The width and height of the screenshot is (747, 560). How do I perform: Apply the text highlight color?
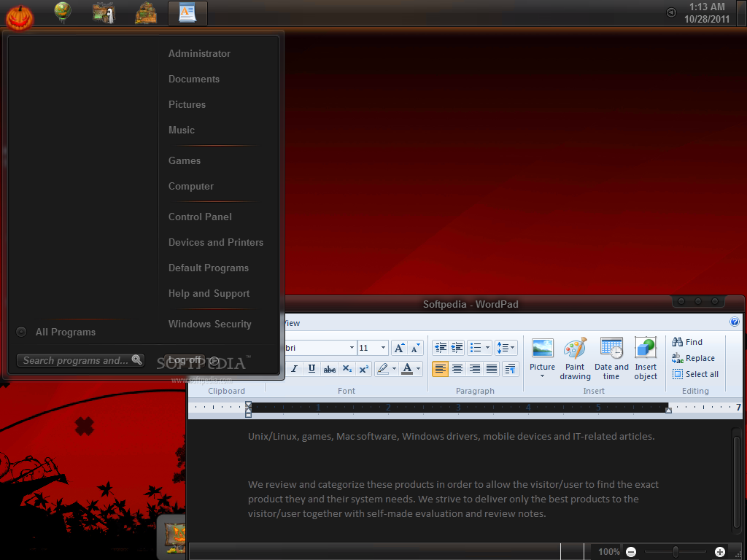point(382,368)
